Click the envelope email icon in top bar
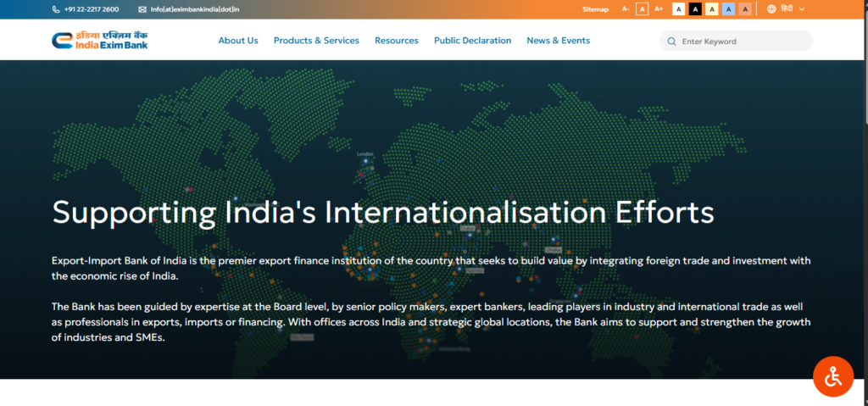This screenshot has height=406, width=868. point(142,9)
